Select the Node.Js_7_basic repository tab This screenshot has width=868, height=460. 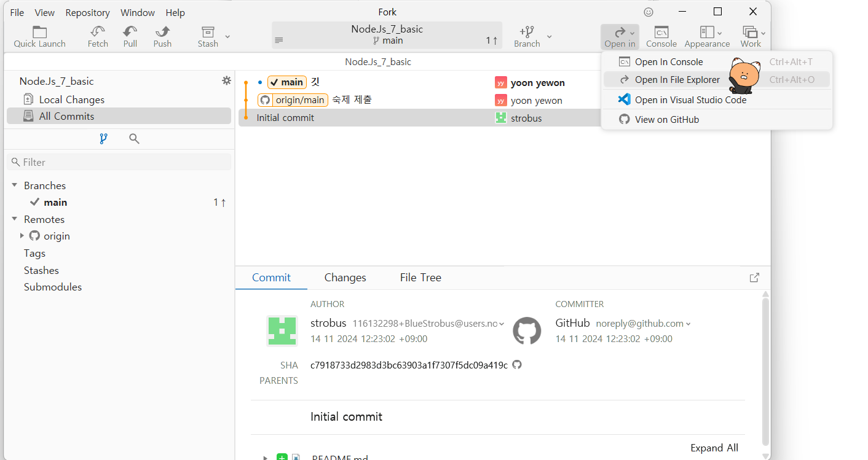tap(378, 62)
